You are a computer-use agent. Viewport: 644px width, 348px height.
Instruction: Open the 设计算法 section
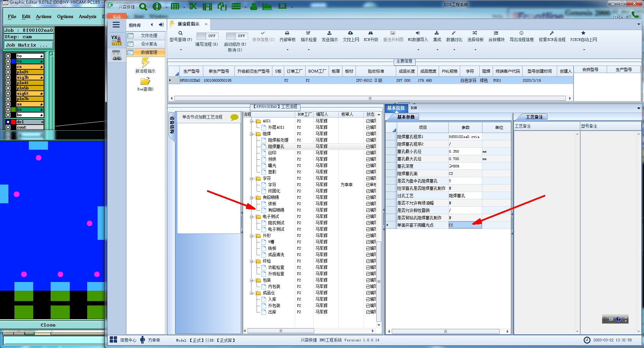pyautogui.click(x=146, y=44)
